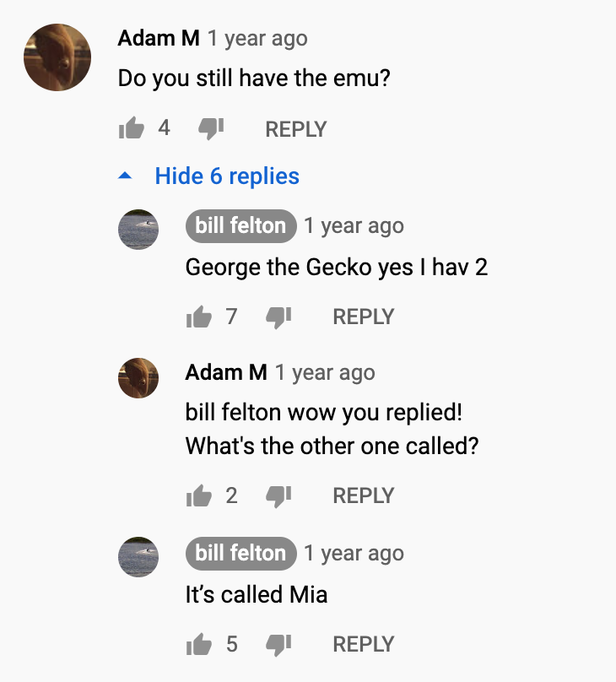This screenshot has width=616, height=682.
Task: Dislike Adam M's top-level emu comment
Action: [211, 129]
